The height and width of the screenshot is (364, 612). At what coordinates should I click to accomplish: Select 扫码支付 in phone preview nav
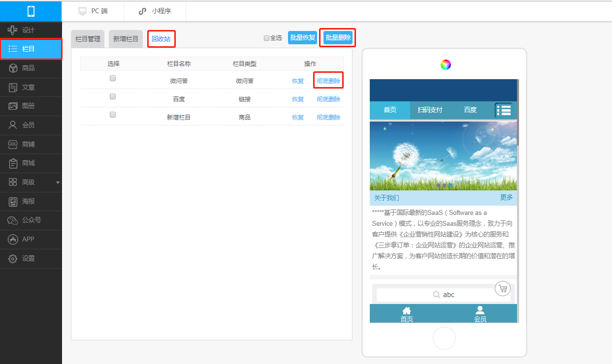(x=430, y=110)
